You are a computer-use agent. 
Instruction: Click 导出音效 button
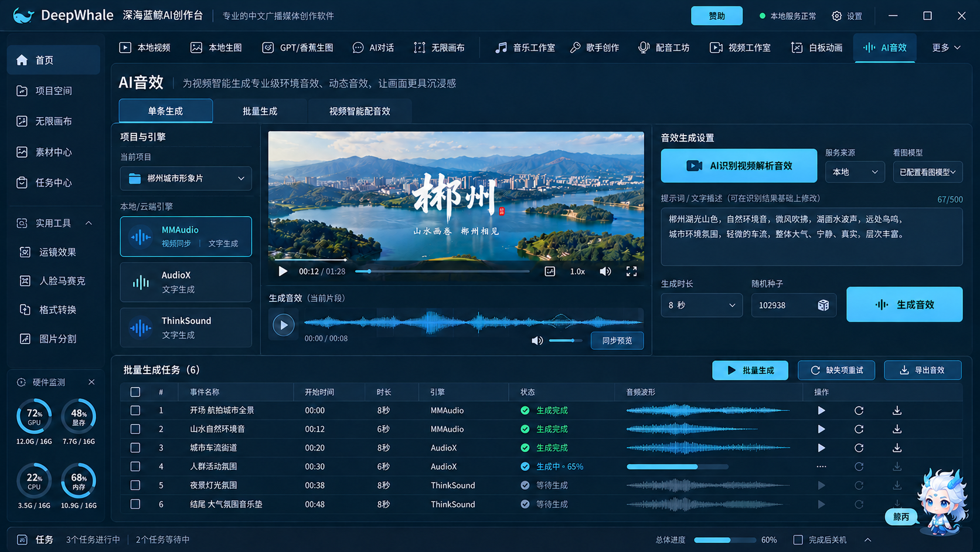(x=923, y=371)
